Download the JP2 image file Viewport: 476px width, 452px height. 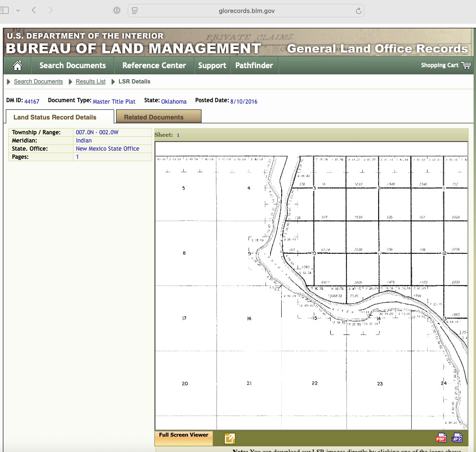[457, 438]
